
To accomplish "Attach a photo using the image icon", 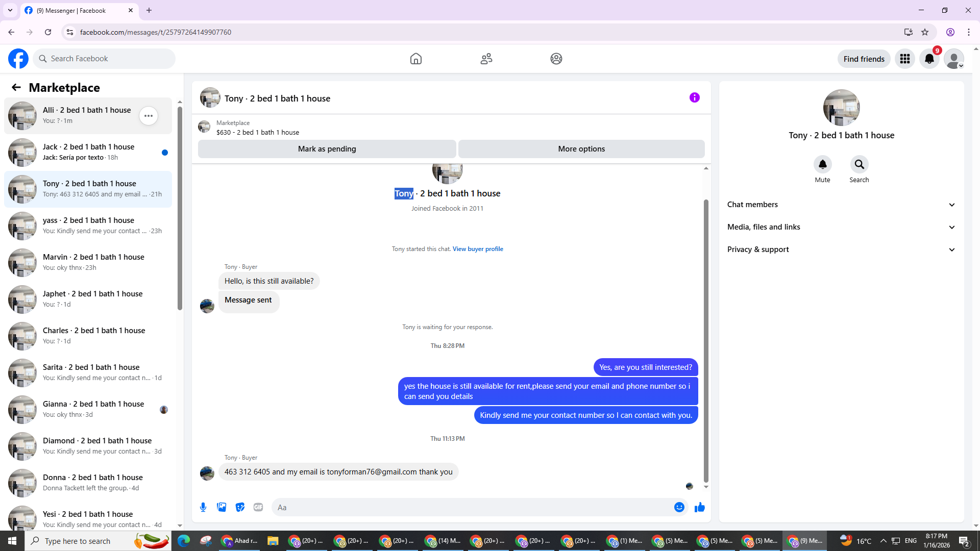I will [222, 507].
